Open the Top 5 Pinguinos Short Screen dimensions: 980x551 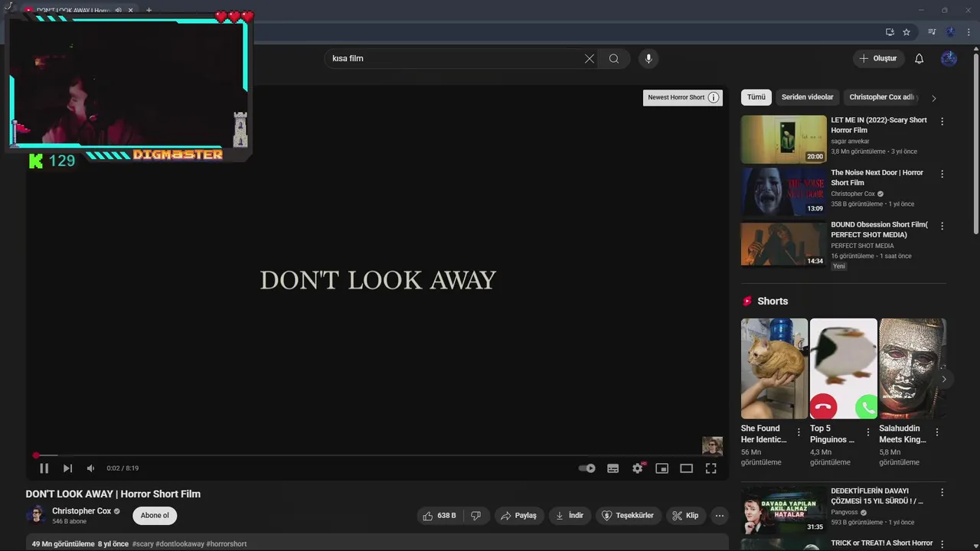tap(843, 369)
